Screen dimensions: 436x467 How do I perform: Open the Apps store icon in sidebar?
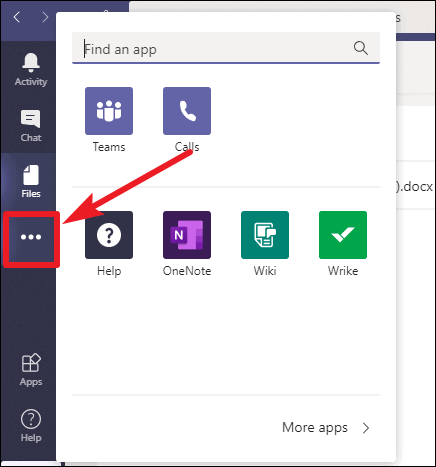(31, 363)
